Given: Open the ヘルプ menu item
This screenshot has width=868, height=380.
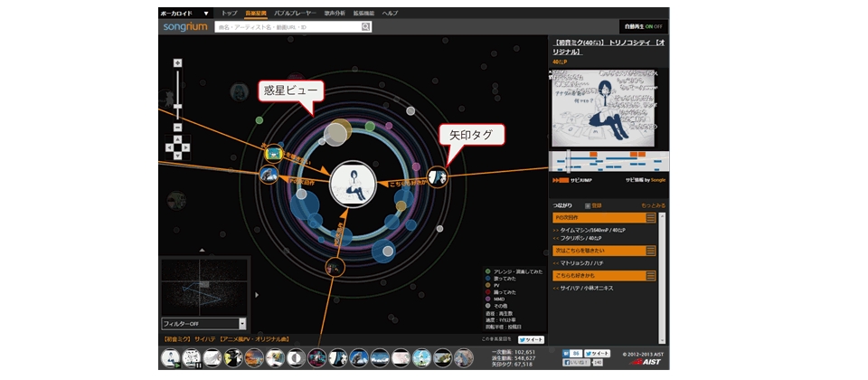Looking at the screenshot, I should coord(390,14).
